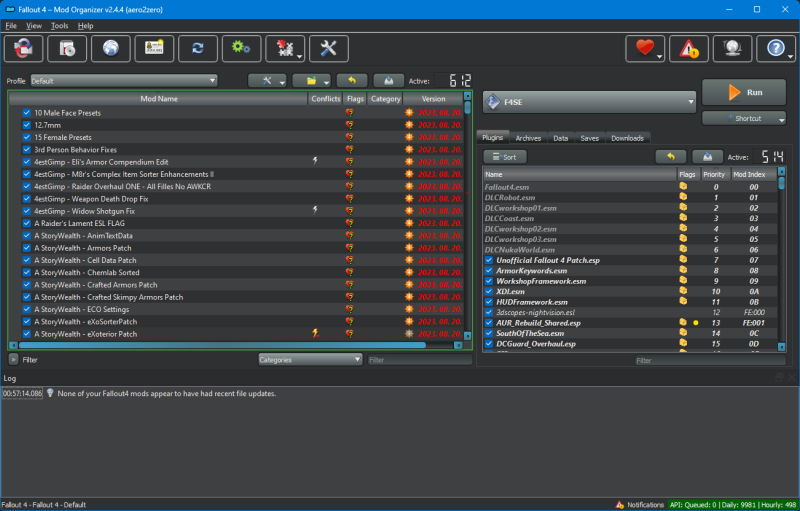This screenshot has height=511, width=800.
Task: Open the Nexus globe browser icon
Action: pos(111,48)
